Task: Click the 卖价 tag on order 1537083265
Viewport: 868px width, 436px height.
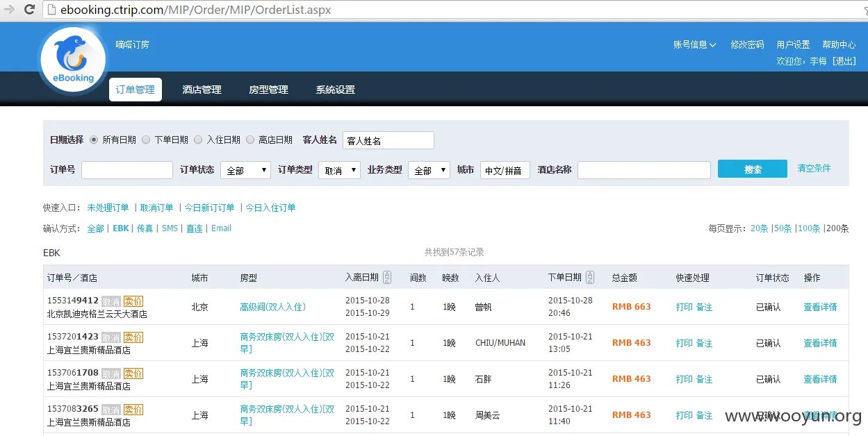Action: coord(133,409)
